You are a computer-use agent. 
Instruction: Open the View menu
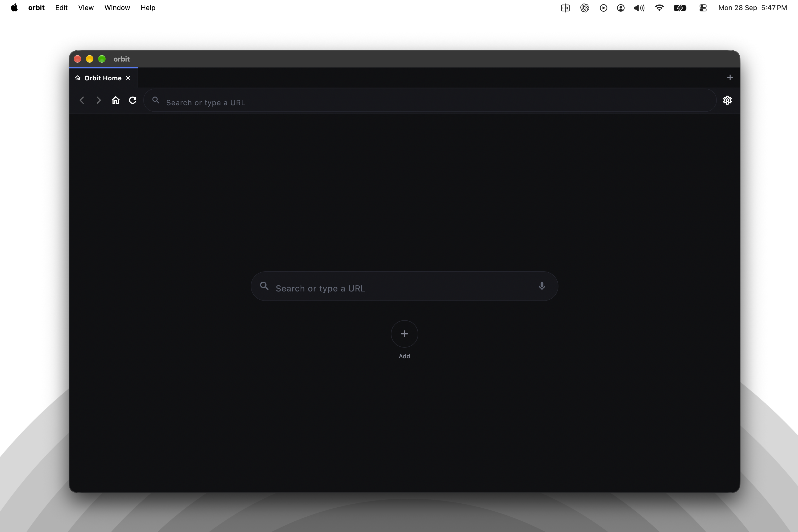click(86, 7)
